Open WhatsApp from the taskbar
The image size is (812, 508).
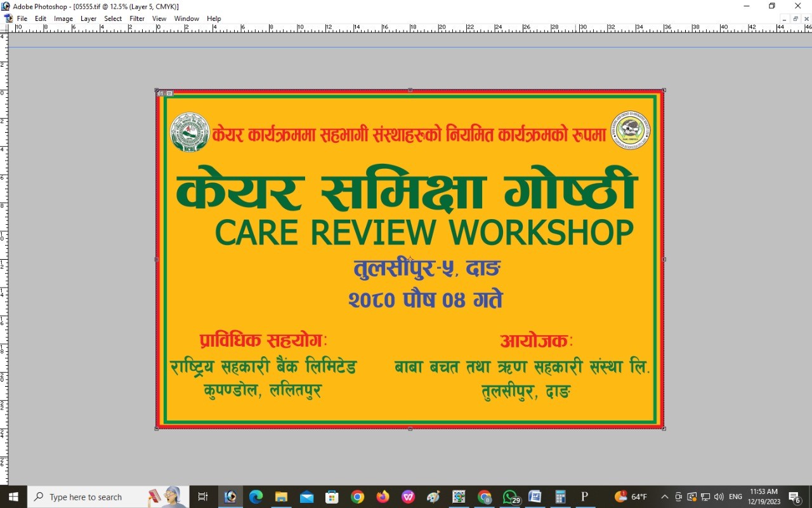[510, 497]
